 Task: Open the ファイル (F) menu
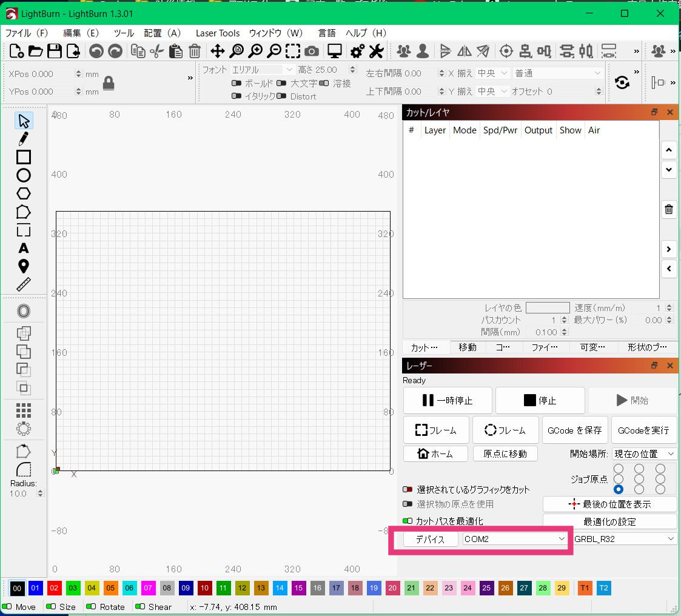tap(27, 33)
